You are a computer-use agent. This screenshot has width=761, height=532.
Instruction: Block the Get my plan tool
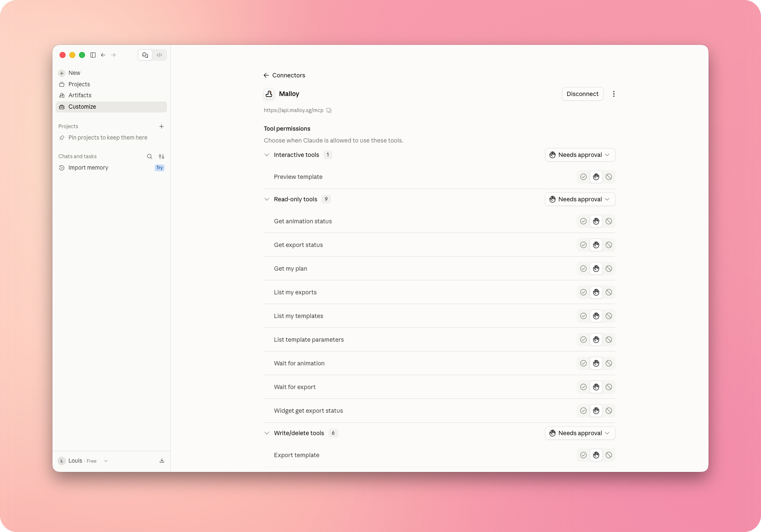click(609, 269)
